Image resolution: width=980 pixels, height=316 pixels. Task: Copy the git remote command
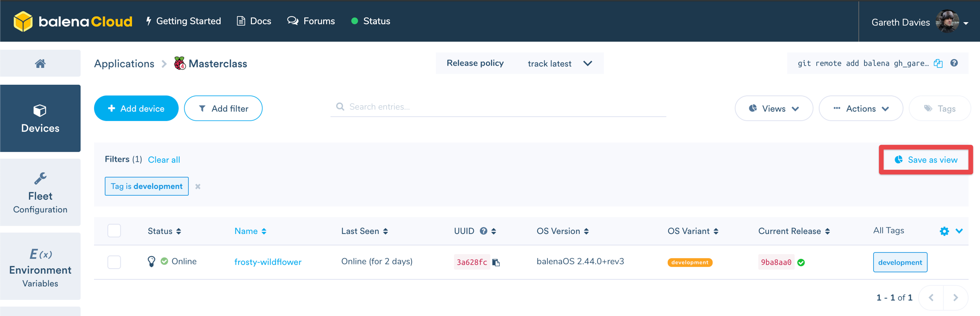point(938,63)
